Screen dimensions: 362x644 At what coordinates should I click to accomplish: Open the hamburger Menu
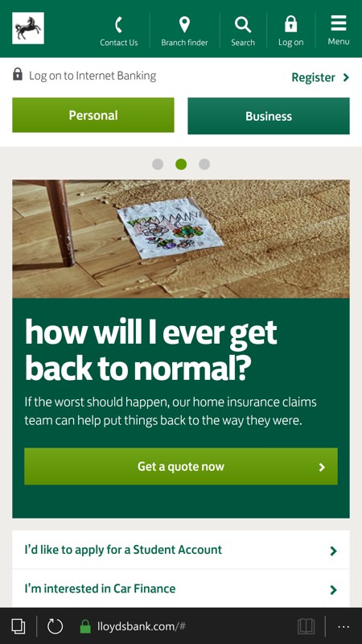click(339, 23)
